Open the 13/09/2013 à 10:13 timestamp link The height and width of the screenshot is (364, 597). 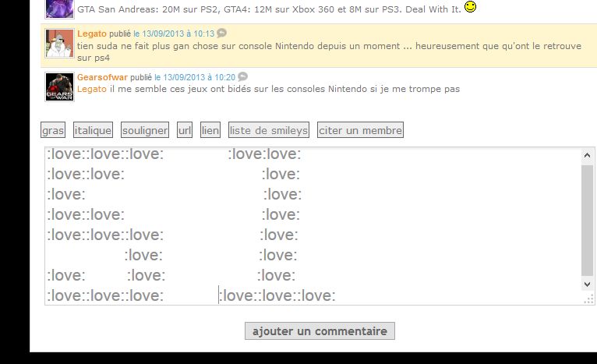174,34
